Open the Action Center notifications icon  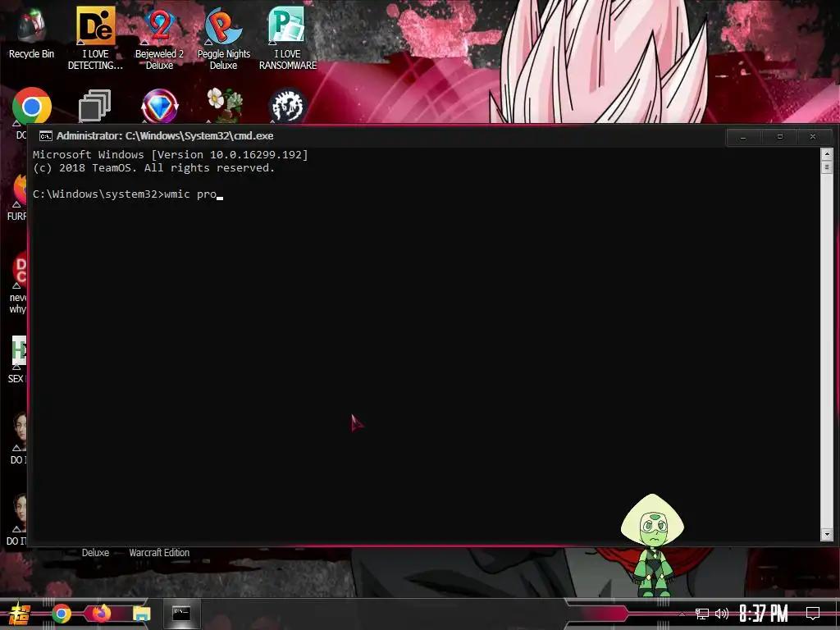coord(813,614)
